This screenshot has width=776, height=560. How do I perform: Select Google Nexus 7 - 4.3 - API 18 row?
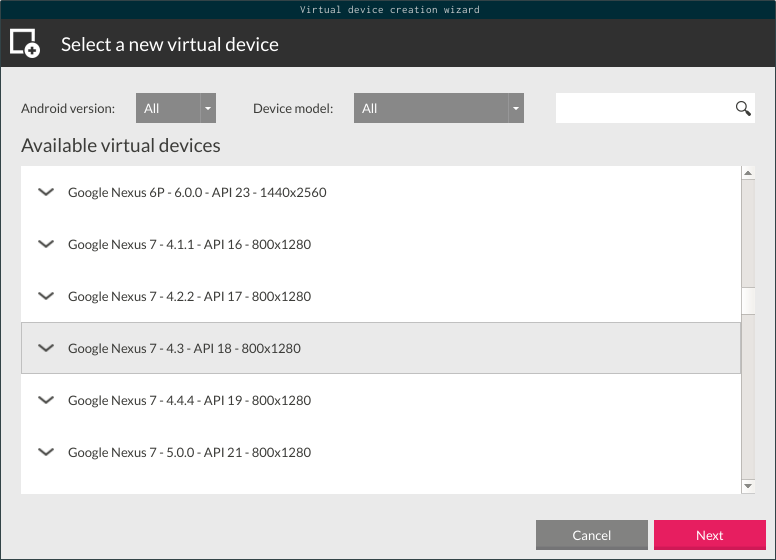381,348
